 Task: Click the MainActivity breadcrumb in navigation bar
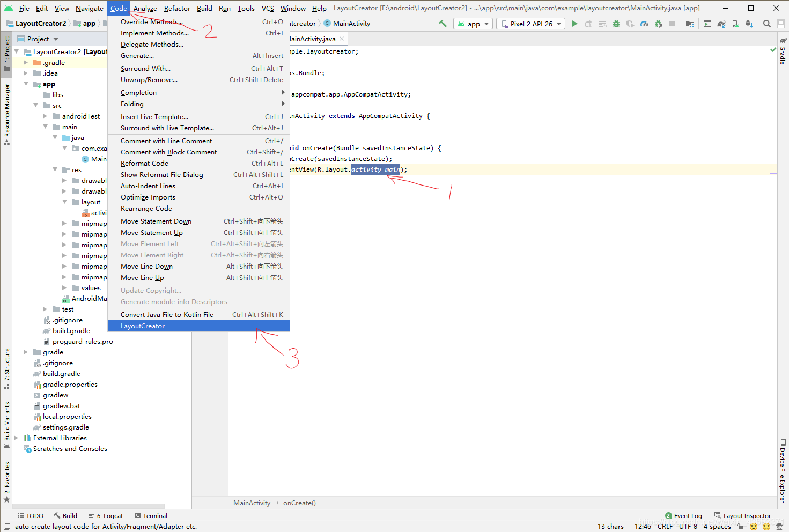pos(347,24)
